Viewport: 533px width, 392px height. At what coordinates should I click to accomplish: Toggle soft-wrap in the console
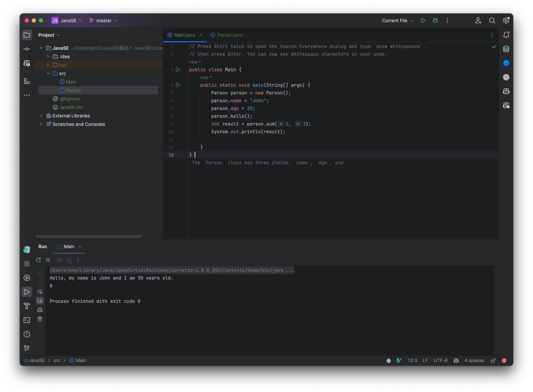tap(40, 292)
